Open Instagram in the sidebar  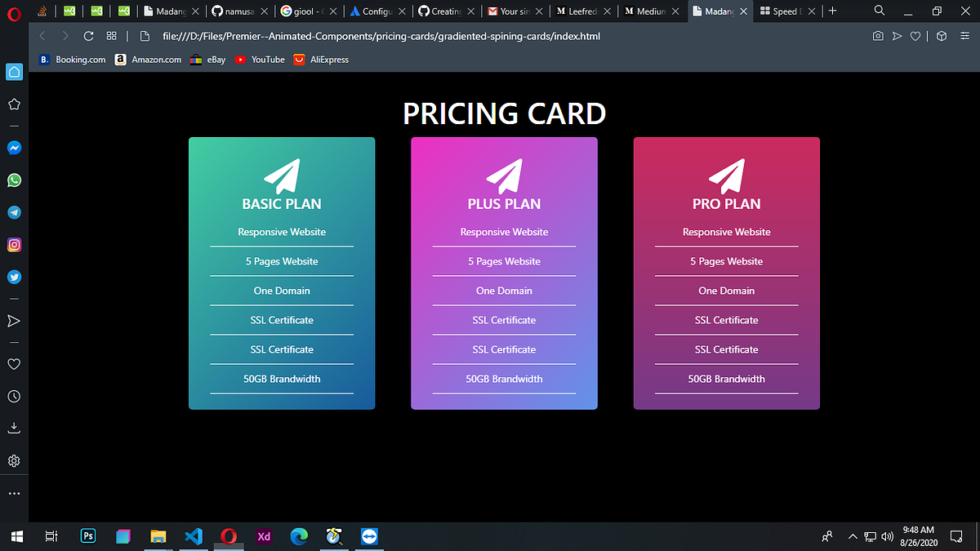14,245
